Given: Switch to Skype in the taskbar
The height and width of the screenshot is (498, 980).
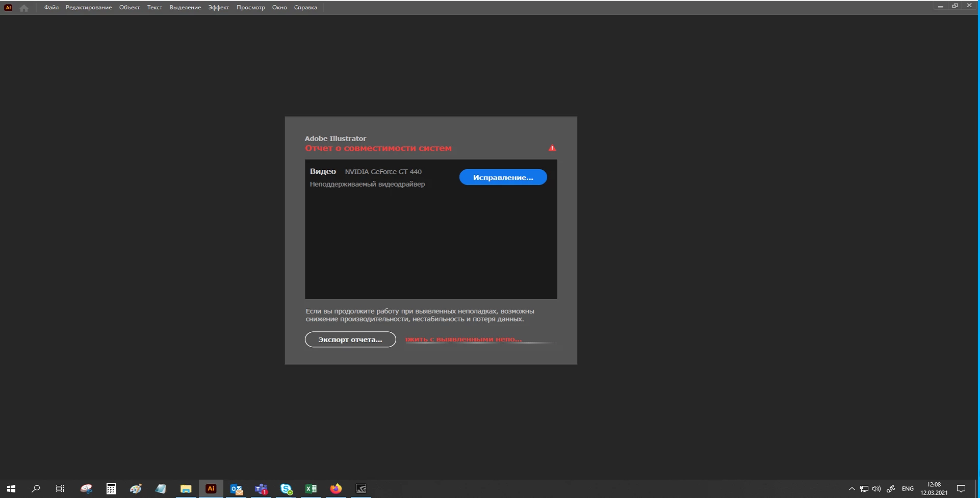Looking at the screenshot, I should point(286,489).
